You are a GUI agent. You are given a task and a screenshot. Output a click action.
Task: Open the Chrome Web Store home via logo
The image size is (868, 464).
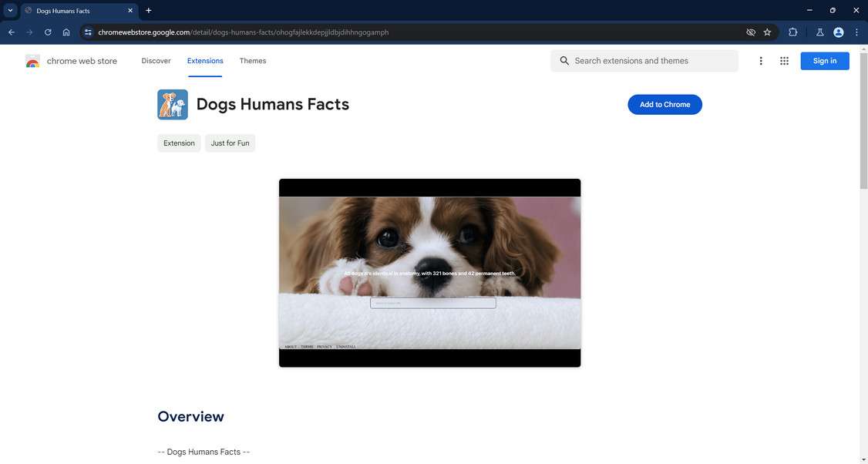click(73, 61)
